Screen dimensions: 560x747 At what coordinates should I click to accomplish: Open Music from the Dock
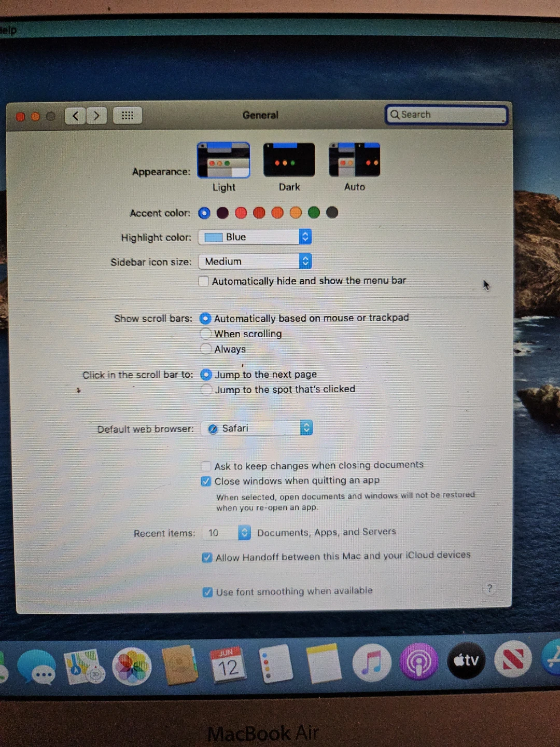point(372,662)
